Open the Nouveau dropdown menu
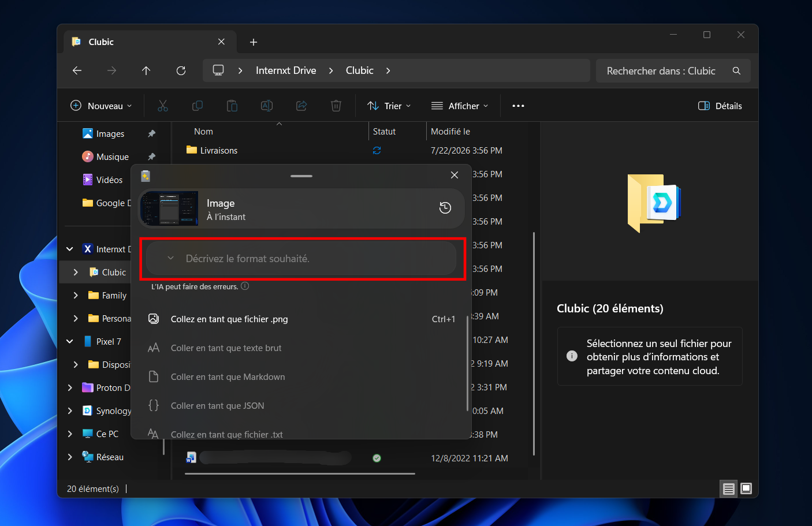The height and width of the screenshot is (526, 812). (x=101, y=106)
